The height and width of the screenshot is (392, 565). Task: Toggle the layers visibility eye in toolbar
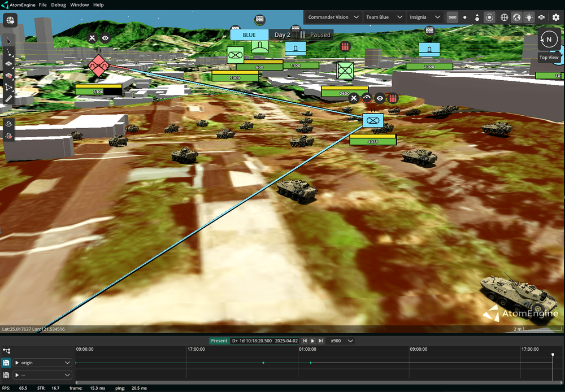tap(541, 18)
